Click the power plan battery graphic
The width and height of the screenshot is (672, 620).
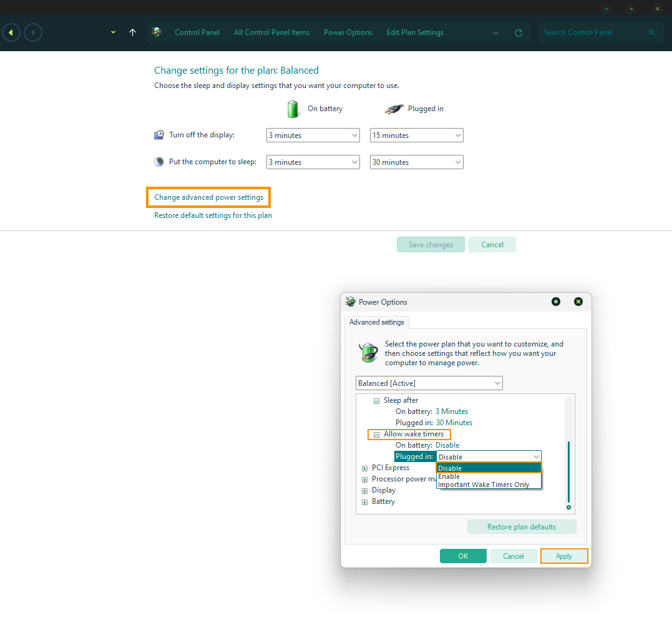pyautogui.click(x=369, y=353)
